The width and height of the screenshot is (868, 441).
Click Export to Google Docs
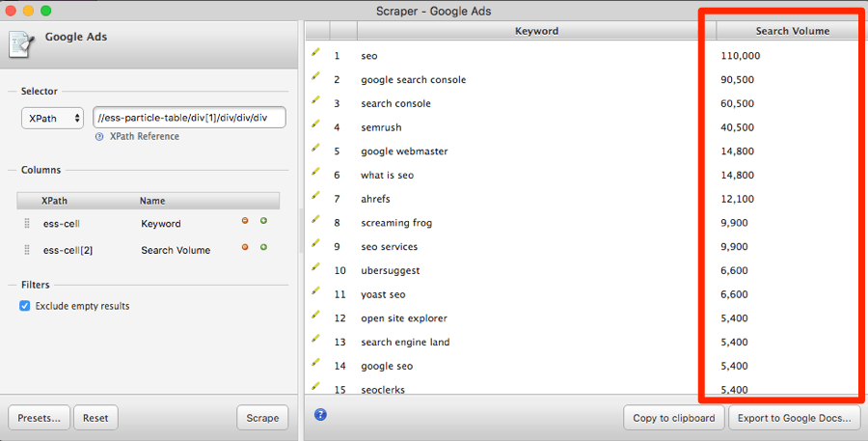(794, 418)
